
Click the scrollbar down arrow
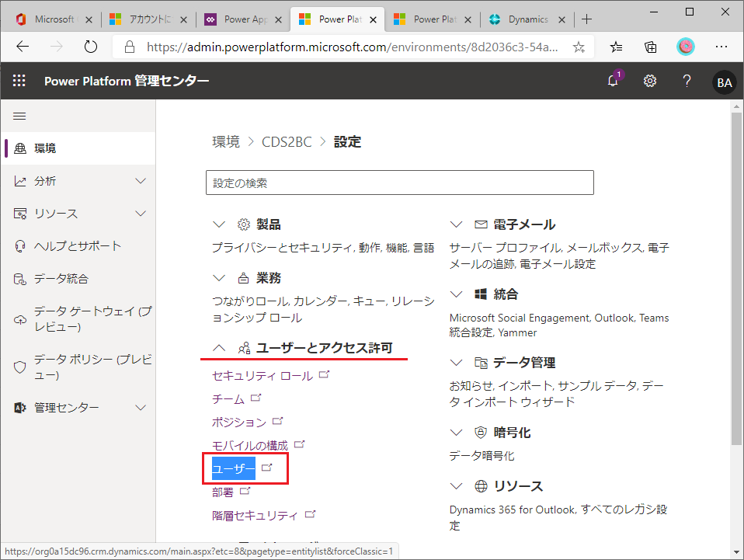[x=736, y=552]
